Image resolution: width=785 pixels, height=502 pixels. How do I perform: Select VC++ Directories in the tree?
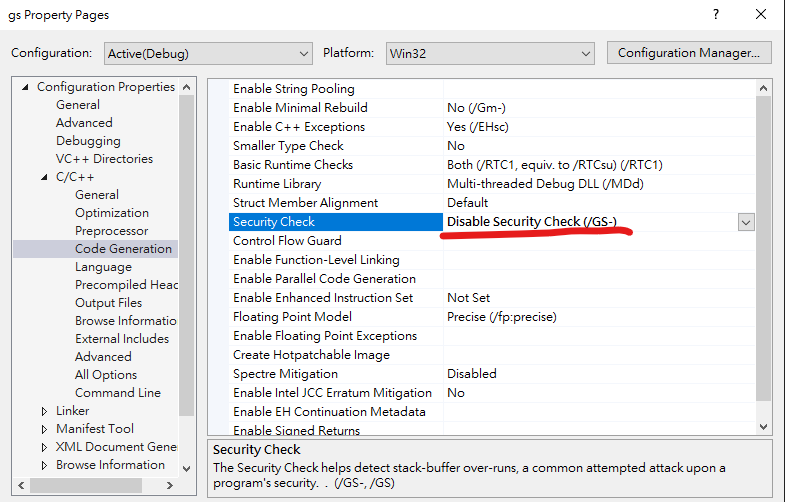pyautogui.click(x=104, y=159)
